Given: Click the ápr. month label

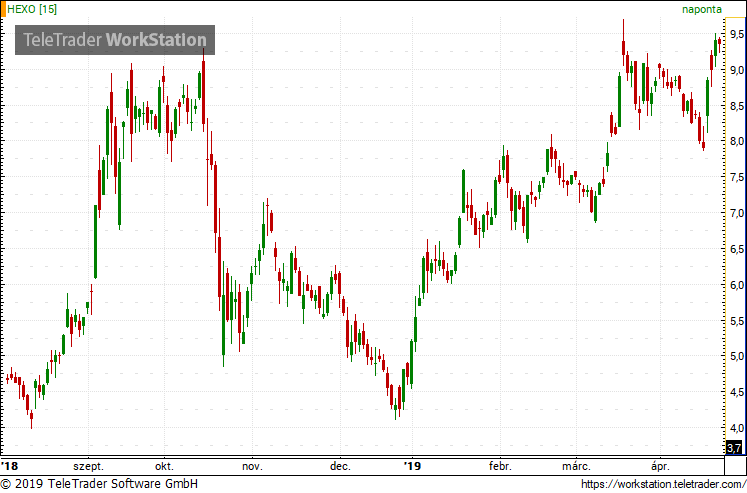Looking at the screenshot, I should click(660, 466).
